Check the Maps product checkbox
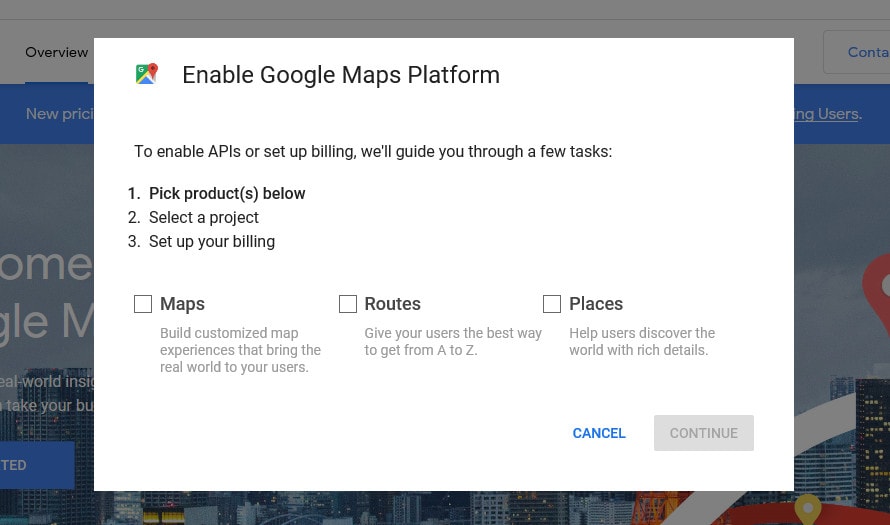 coord(143,304)
